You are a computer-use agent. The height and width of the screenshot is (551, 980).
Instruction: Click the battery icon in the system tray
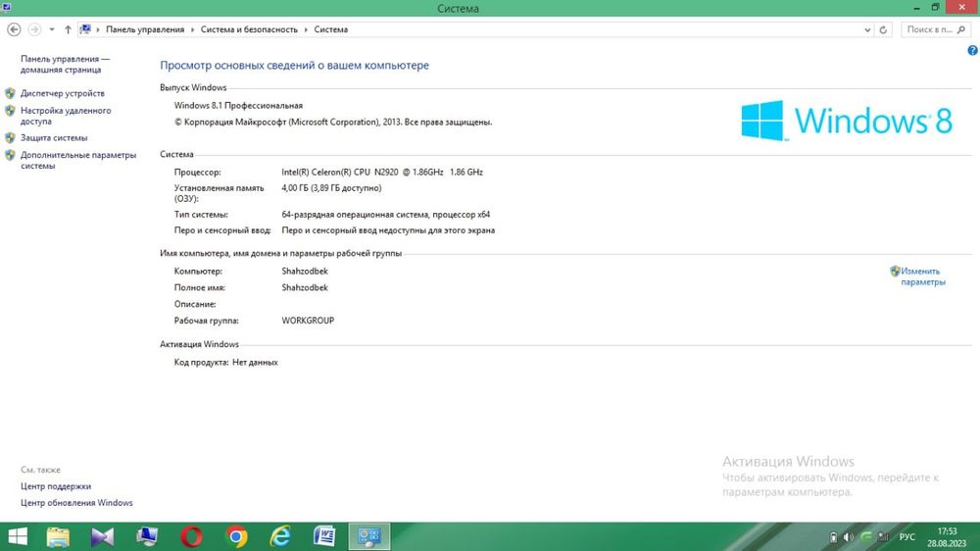tap(833, 537)
